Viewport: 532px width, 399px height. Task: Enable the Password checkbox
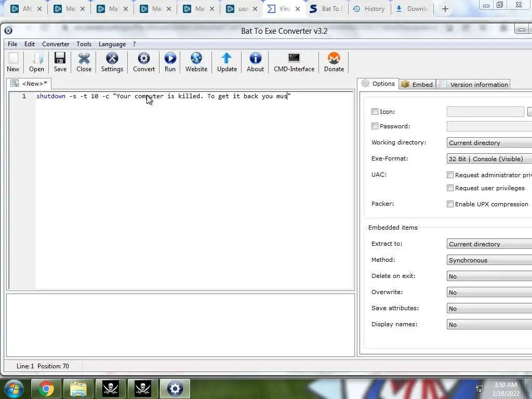coord(375,126)
